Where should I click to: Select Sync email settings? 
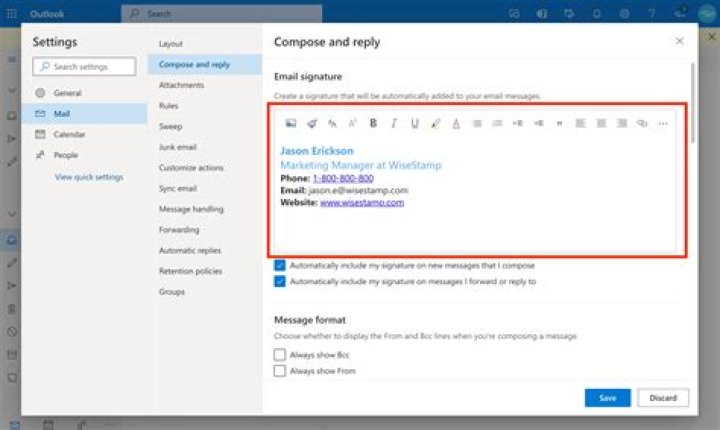(x=205, y=188)
